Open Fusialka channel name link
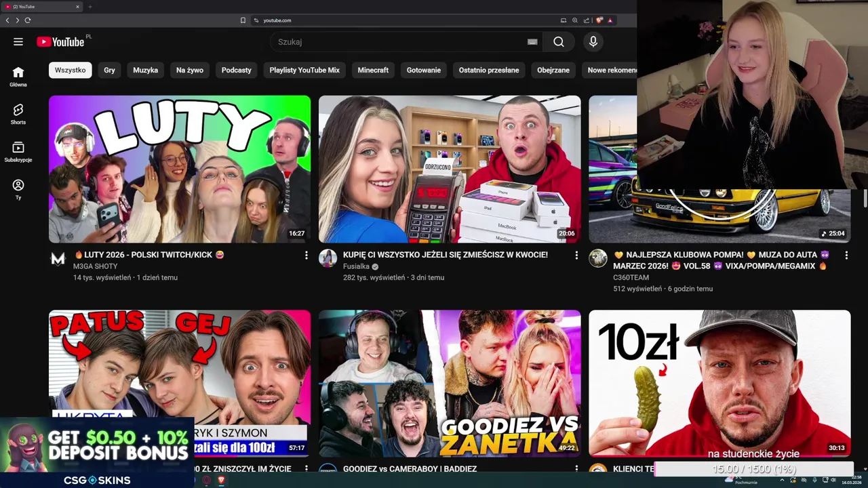The width and height of the screenshot is (868, 488). [x=356, y=266]
